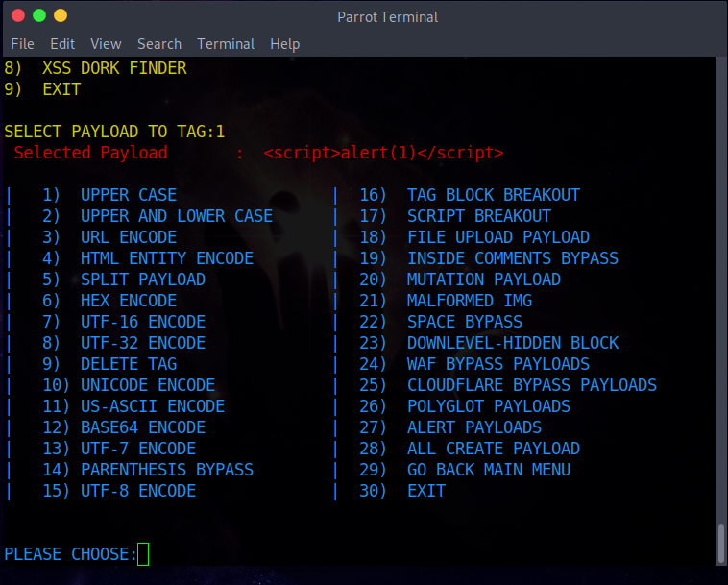Click option 'SPLIT PAYLOAD'
Viewport: 728px width, 585px height.
coord(143,280)
